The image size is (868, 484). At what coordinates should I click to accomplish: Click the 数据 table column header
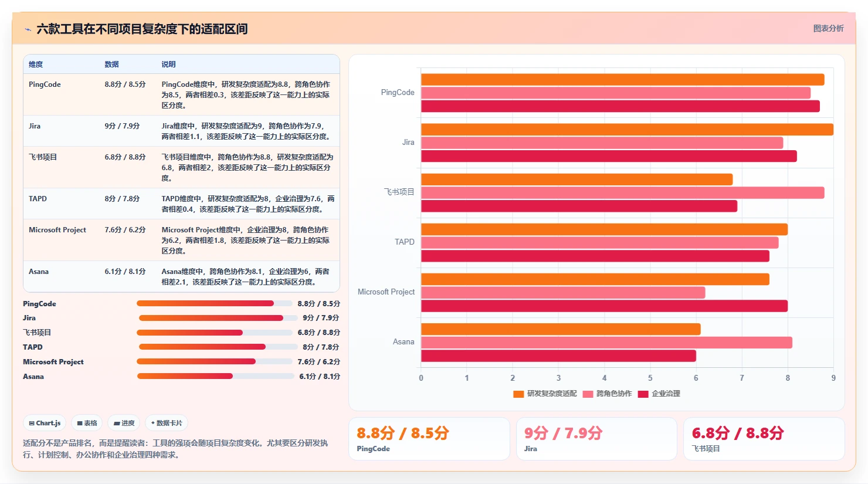[x=111, y=65]
